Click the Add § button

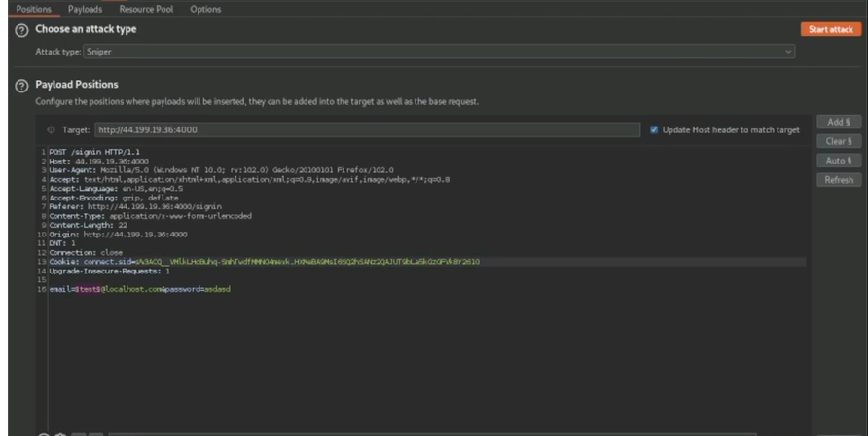click(x=838, y=123)
